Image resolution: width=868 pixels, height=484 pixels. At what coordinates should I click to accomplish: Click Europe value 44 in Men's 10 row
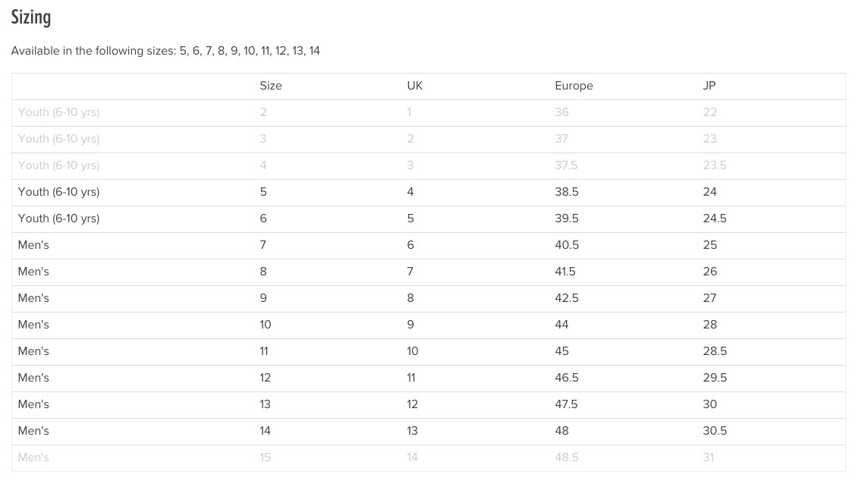(x=561, y=325)
